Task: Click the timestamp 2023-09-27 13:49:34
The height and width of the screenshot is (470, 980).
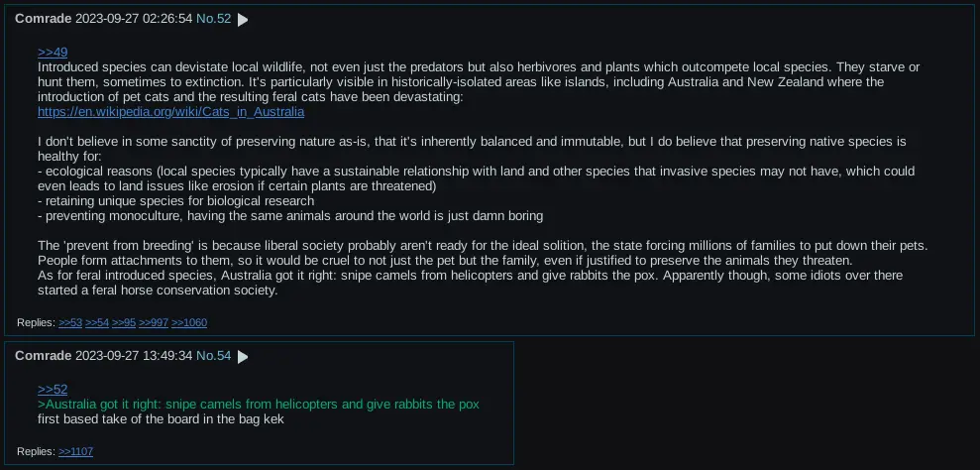Action: pyautogui.click(x=134, y=356)
